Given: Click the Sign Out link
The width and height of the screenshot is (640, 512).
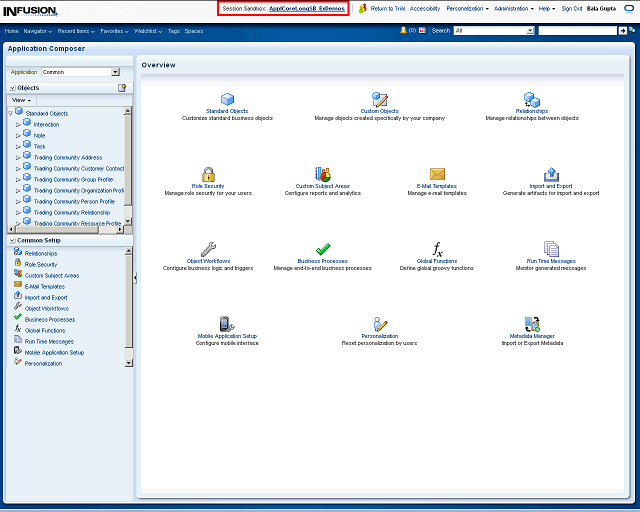Looking at the screenshot, I should tap(572, 8).
